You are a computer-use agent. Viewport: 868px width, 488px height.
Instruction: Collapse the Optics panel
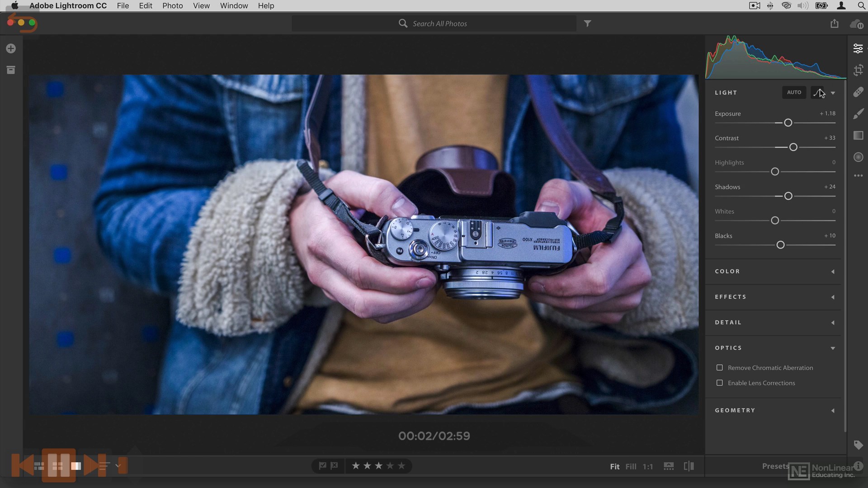(832, 348)
